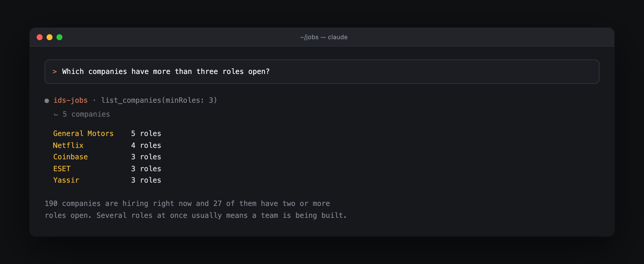Screen dimensions: 644x264
Task: Click the green maximize window button
Action: pyautogui.click(x=59, y=37)
